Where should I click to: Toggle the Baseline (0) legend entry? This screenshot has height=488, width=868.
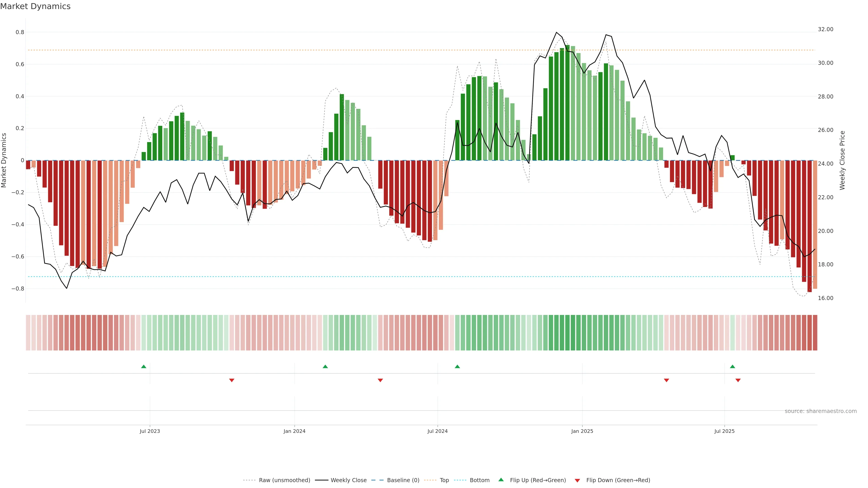tap(403, 480)
